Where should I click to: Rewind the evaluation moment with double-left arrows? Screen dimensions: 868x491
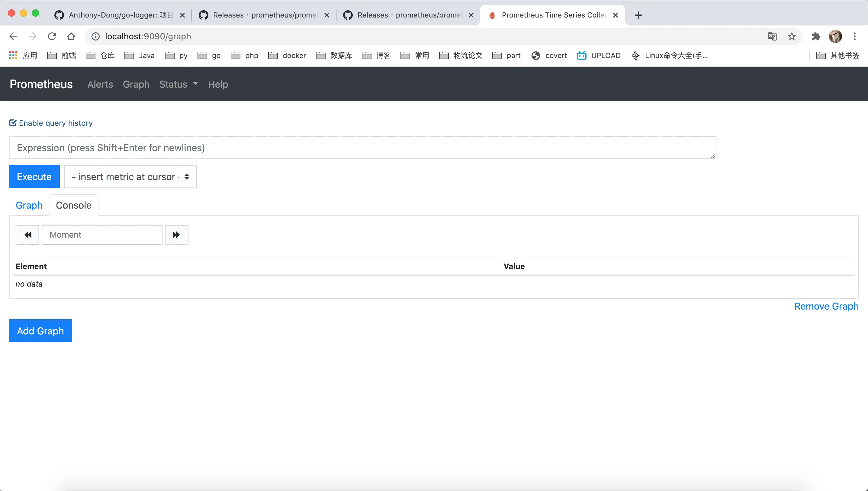coord(27,234)
